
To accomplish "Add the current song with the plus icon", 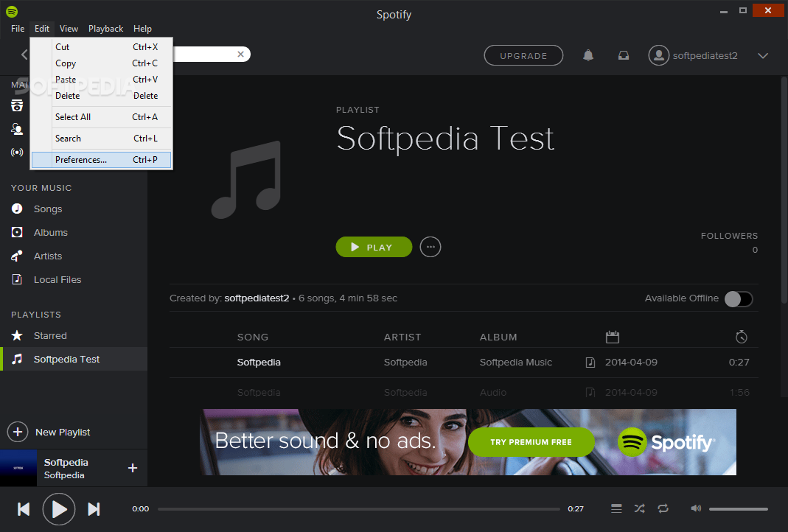I will 133,468.
